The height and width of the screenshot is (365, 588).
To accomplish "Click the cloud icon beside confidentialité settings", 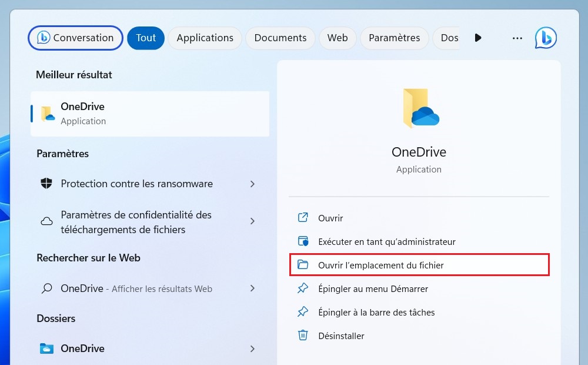I will [x=46, y=221].
